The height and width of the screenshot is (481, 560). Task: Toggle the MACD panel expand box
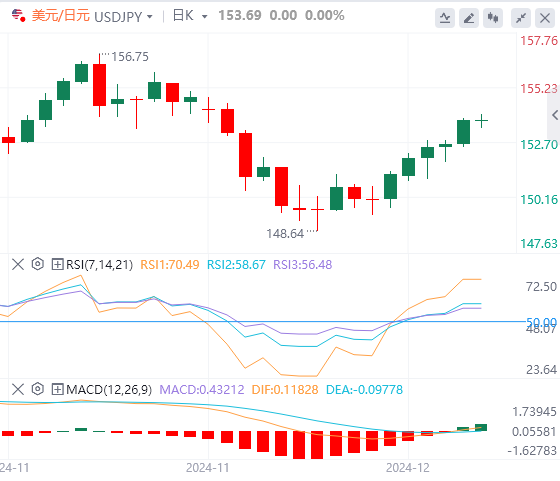click(57, 389)
